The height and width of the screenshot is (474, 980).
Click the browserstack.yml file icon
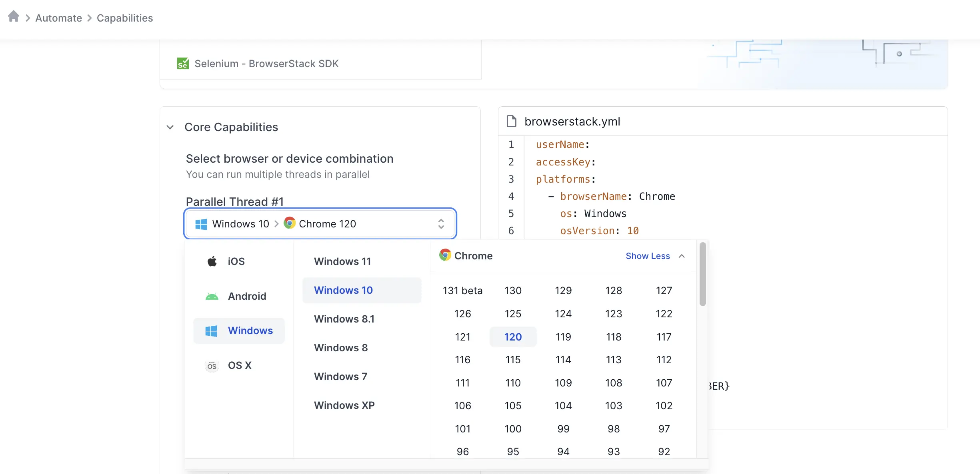[512, 121]
